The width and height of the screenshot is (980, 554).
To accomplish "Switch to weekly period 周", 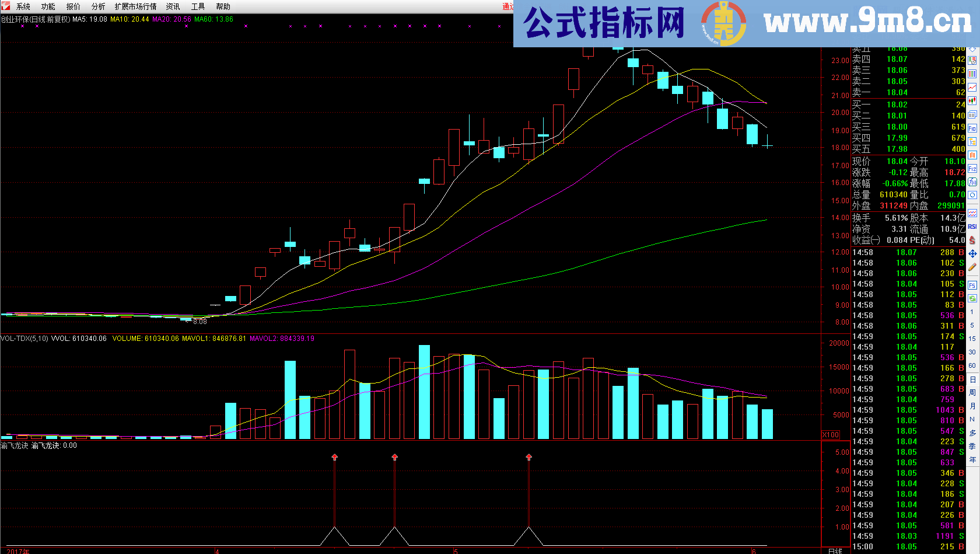I will pos(972,392).
